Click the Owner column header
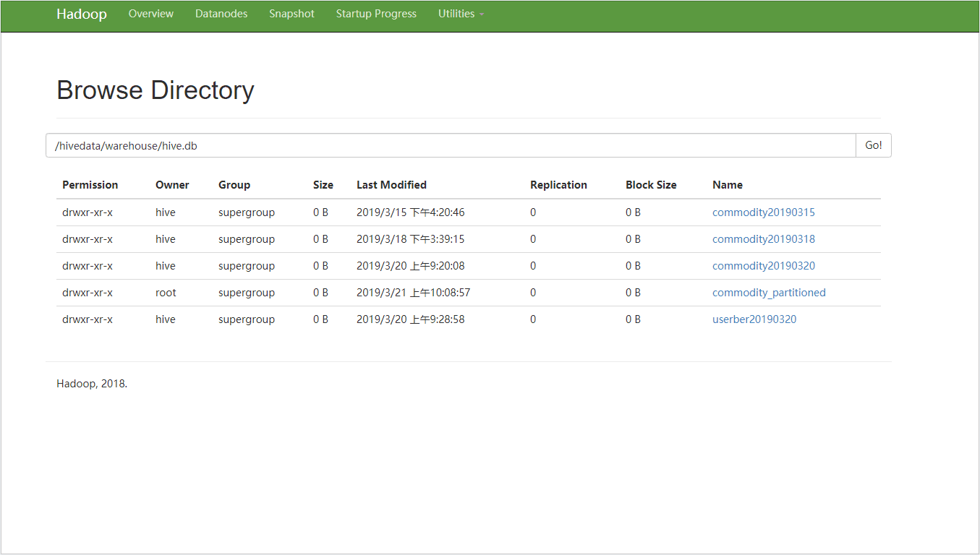Viewport: 980px width, 555px height. pyautogui.click(x=171, y=184)
